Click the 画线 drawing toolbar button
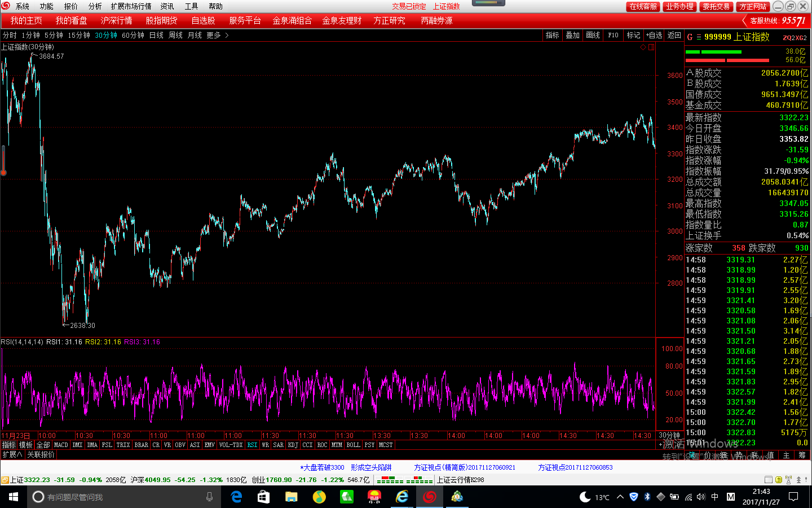The image size is (812, 508). coord(593,35)
